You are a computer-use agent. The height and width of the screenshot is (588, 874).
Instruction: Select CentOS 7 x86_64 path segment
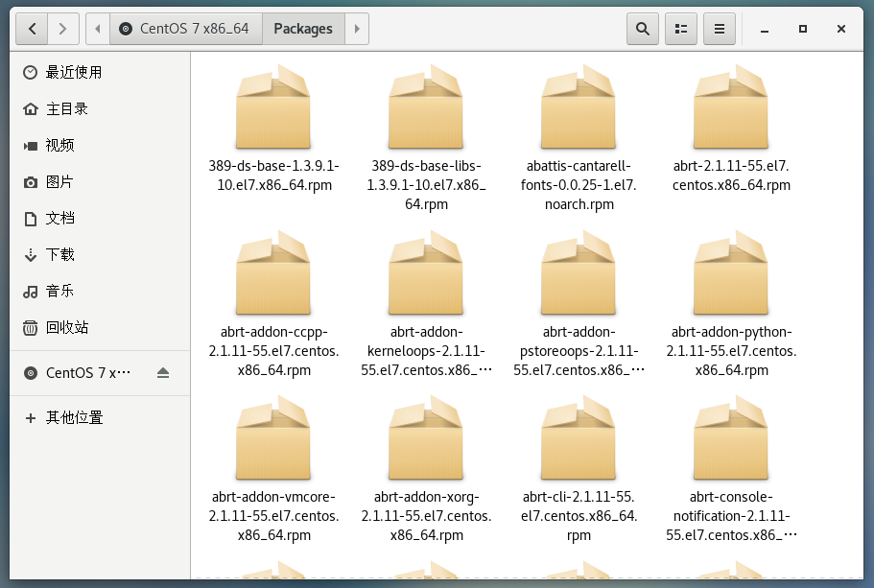click(x=185, y=29)
